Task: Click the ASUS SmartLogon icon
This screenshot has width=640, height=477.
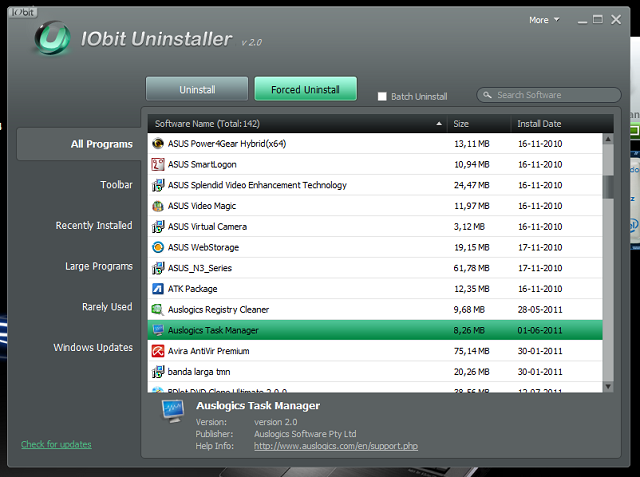Action: coord(158,164)
